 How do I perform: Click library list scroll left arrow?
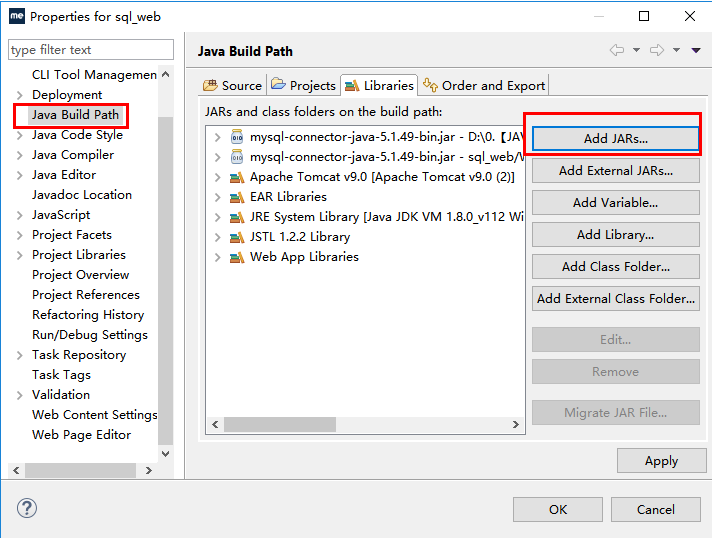pos(215,424)
